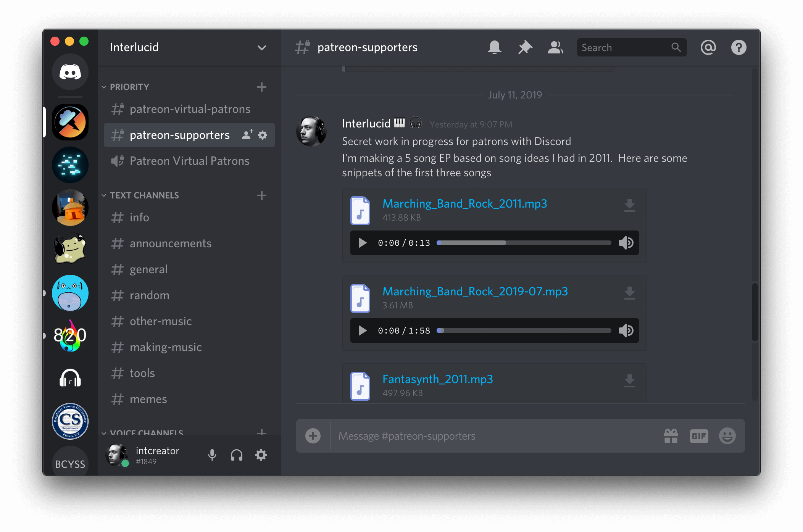This screenshot has height=532, width=803.
Task: Select the #making-music text channel
Action: coord(166,347)
